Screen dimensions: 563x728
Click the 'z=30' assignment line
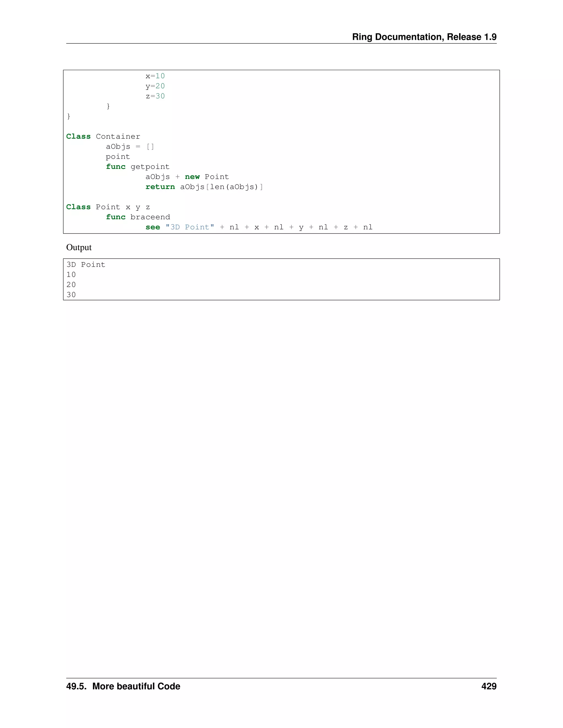click(x=155, y=96)
